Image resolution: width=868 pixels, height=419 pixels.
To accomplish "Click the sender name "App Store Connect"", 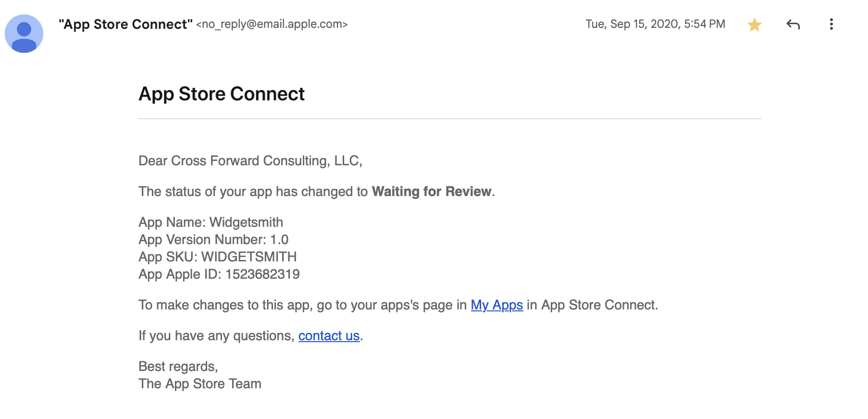I will (125, 25).
